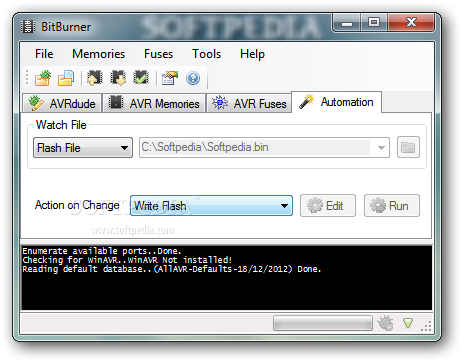462x362 pixels.
Task: Click the window resize grip corner
Action: 427,326
